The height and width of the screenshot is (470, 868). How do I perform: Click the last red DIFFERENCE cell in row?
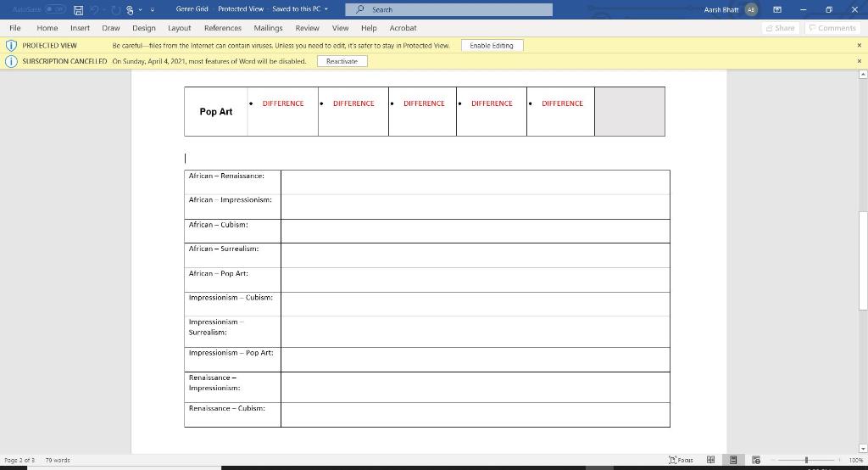click(x=561, y=111)
